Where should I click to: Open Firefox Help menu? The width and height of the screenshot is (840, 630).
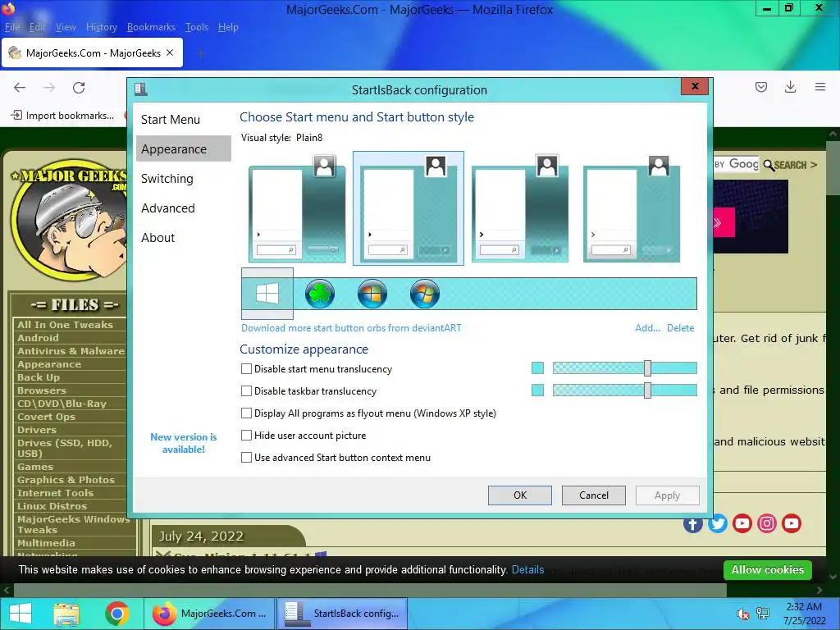pyautogui.click(x=228, y=27)
